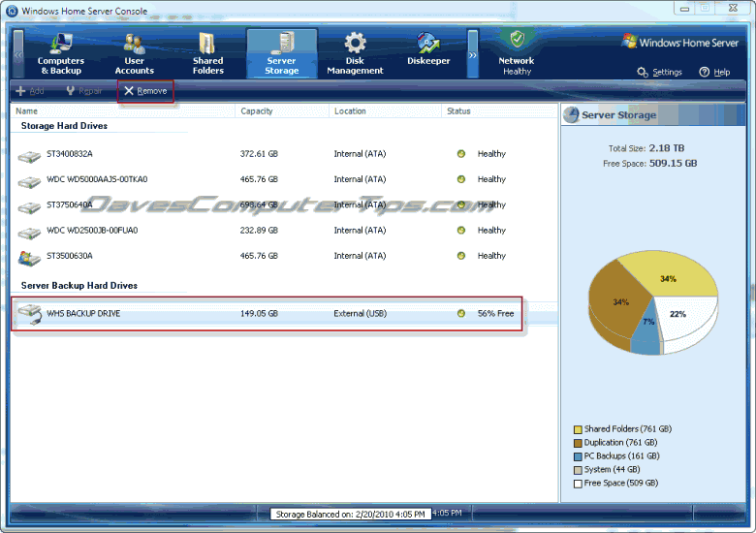This screenshot has width=756, height=533.
Task: Click PC Backups blue legend swatch
Action: coord(578,456)
